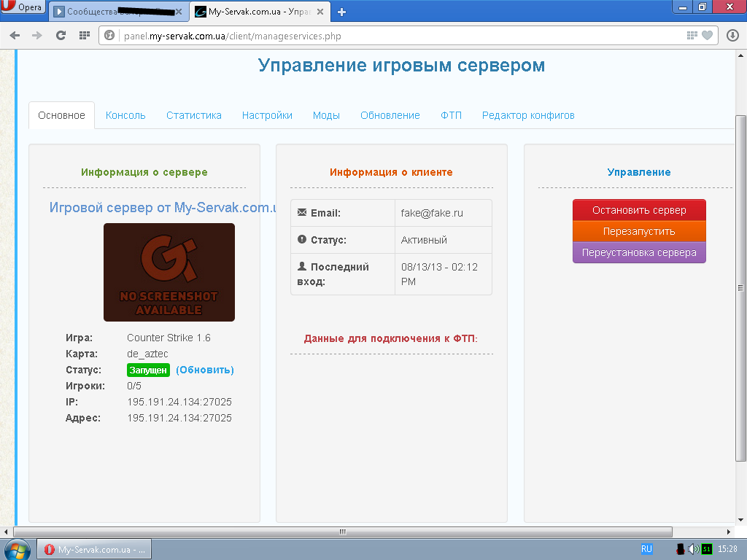Click the green Запущен status badge

[x=148, y=370]
